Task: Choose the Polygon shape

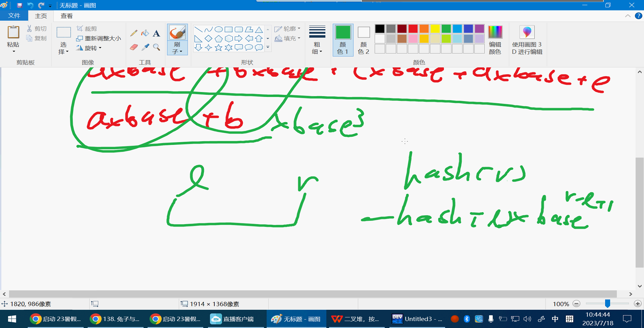Action: click(249, 29)
